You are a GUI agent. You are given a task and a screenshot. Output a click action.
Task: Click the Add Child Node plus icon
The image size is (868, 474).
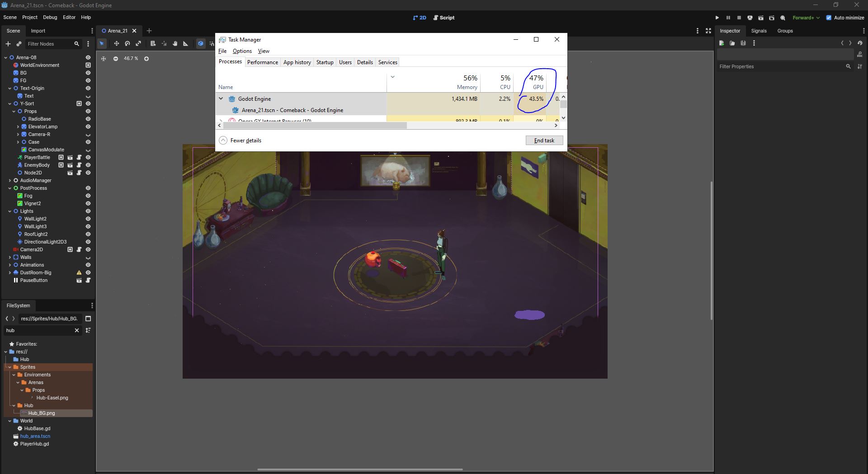point(8,44)
